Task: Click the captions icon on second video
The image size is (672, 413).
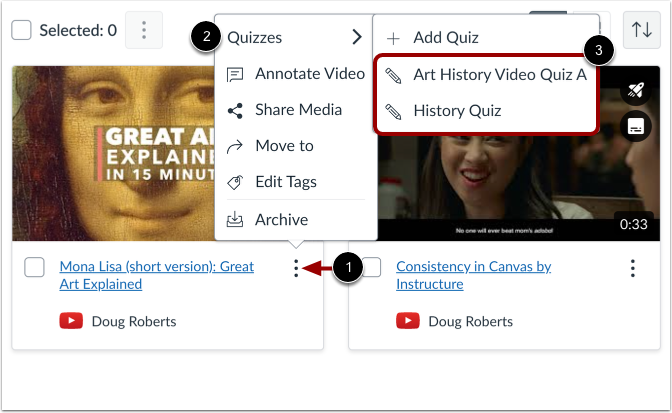Action: [636, 126]
